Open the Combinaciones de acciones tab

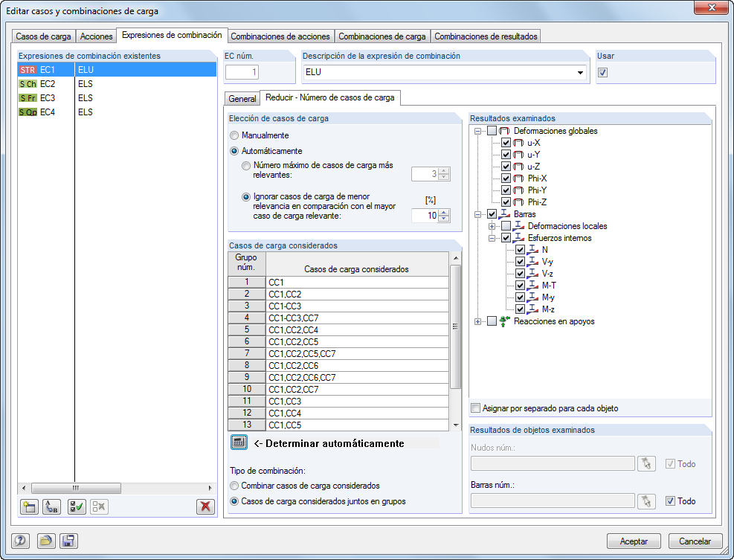click(x=280, y=36)
